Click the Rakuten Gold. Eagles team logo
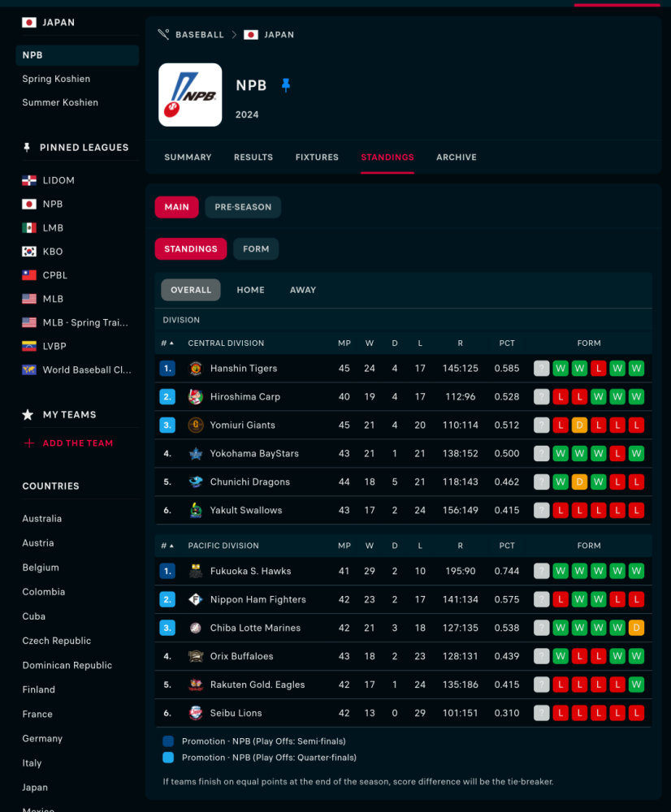 coord(195,685)
